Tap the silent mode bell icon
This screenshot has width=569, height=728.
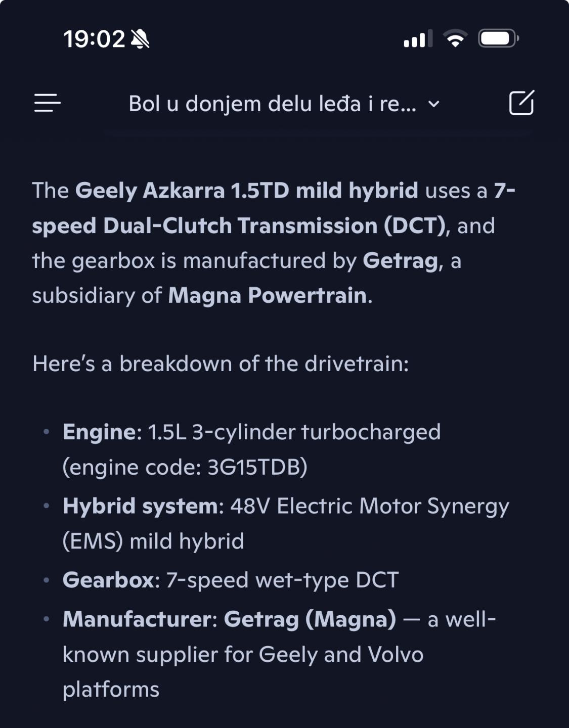[x=140, y=39]
